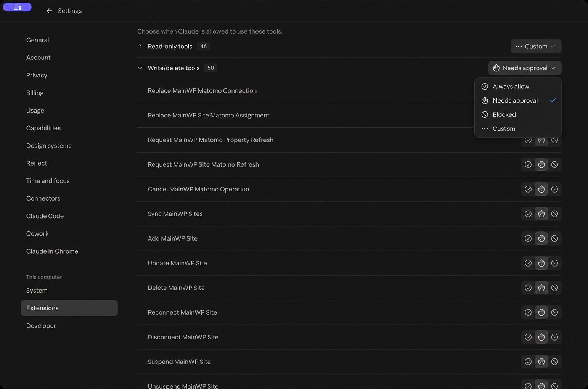Go to the Capabilities settings page
588x389 pixels.
43,128
